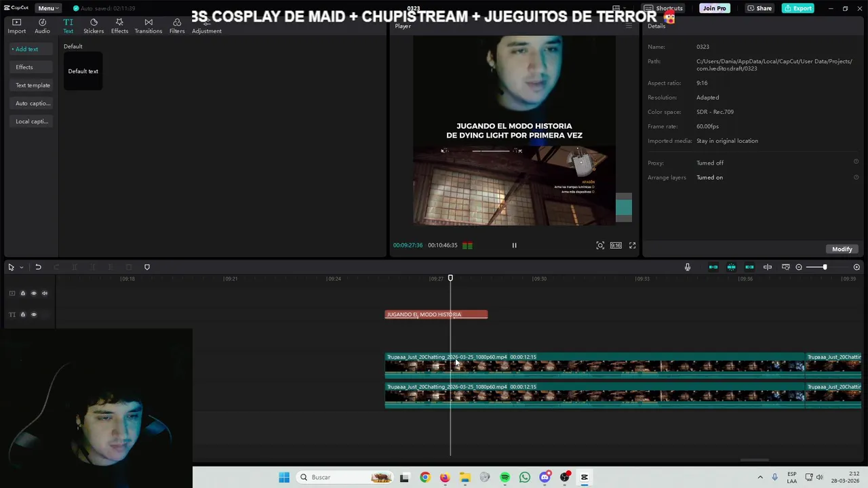Click the Buscar taskbar search field
Viewport: 868px width, 488px height.
click(x=345, y=477)
